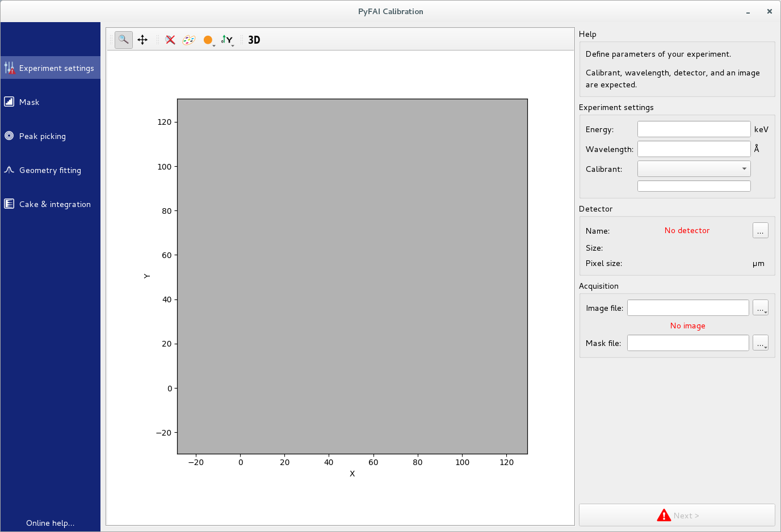781x532 pixels.
Task: Click the Peak picking target icon
Action: point(9,136)
